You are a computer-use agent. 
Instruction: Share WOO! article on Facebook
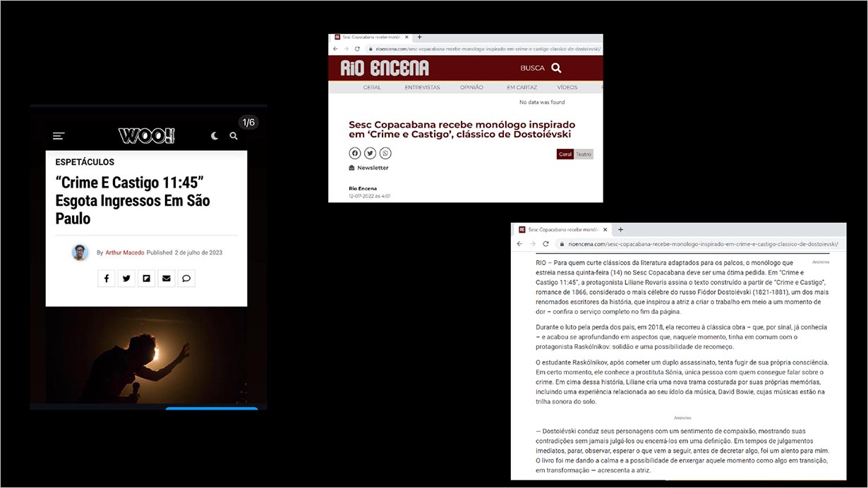(x=106, y=279)
